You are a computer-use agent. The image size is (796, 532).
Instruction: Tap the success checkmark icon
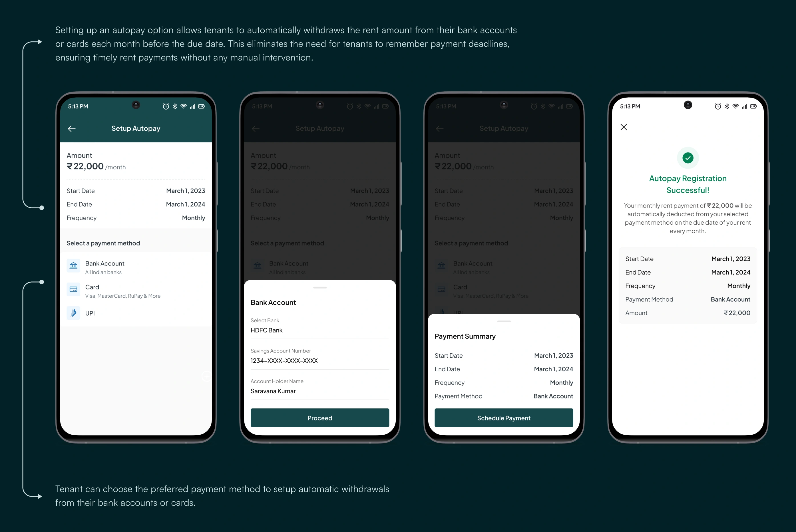click(x=688, y=158)
